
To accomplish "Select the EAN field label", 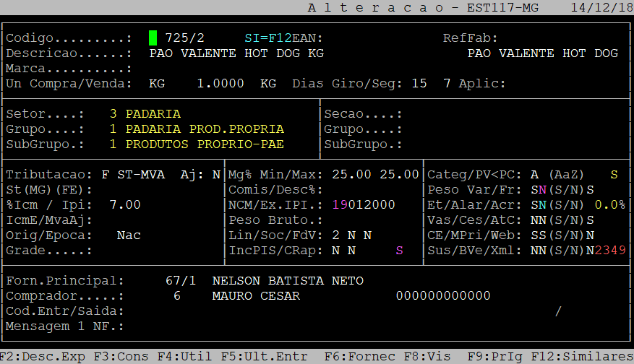I will (x=307, y=38).
